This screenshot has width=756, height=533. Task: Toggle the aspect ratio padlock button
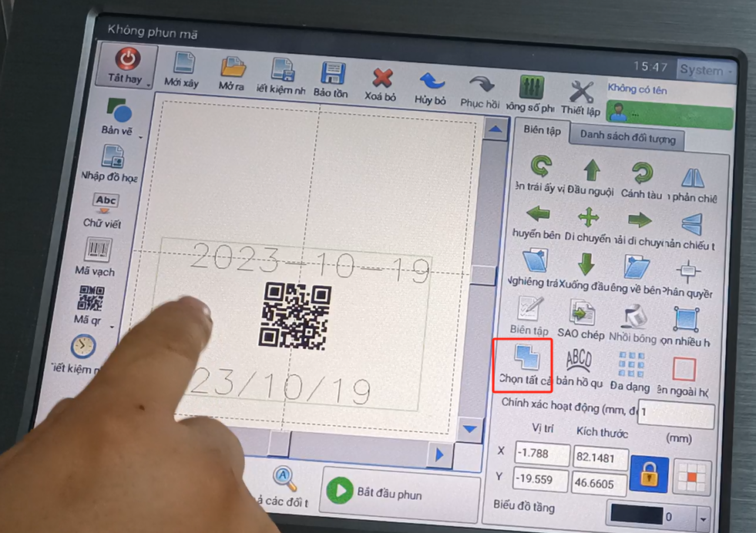648,473
